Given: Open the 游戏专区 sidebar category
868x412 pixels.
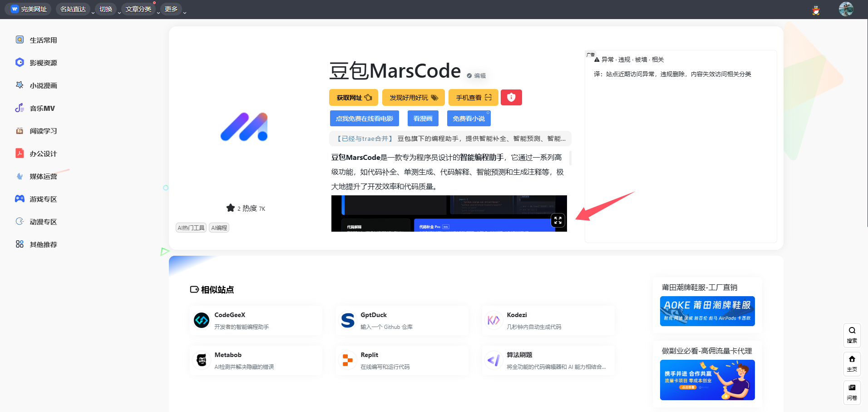Looking at the screenshot, I should [36, 199].
